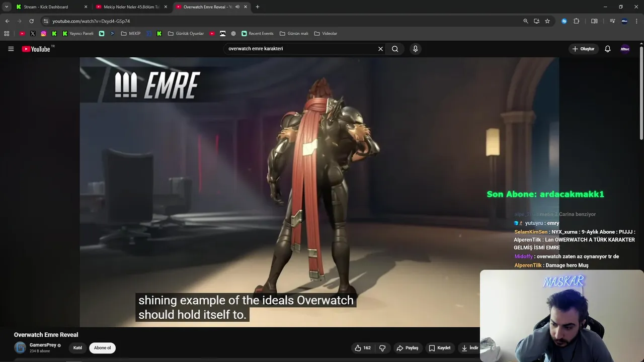Image resolution: width=644 pixels, height=362 pixels.
Task: Open the Günlük Oyunlar bookmarks folder
Action: [x=186, y=34]
